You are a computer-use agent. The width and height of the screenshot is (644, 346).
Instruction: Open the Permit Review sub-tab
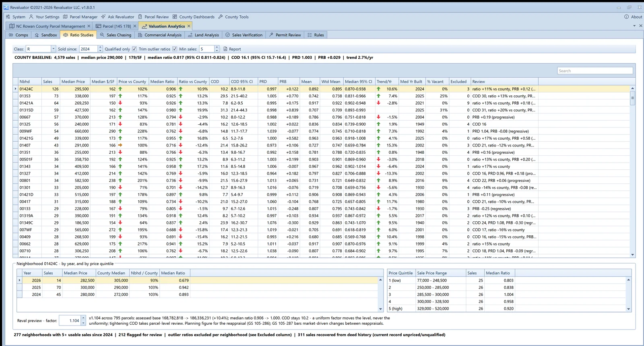tap(285, 35)
